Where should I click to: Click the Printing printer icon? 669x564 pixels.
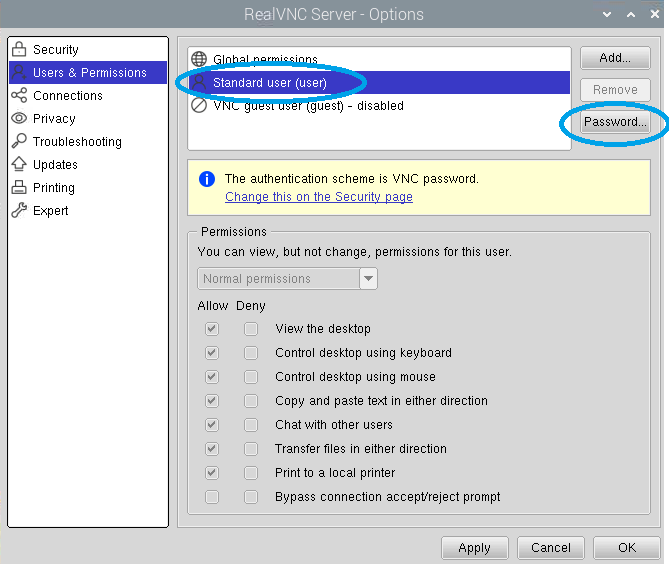pyautogui.click(x=19, y=187)
